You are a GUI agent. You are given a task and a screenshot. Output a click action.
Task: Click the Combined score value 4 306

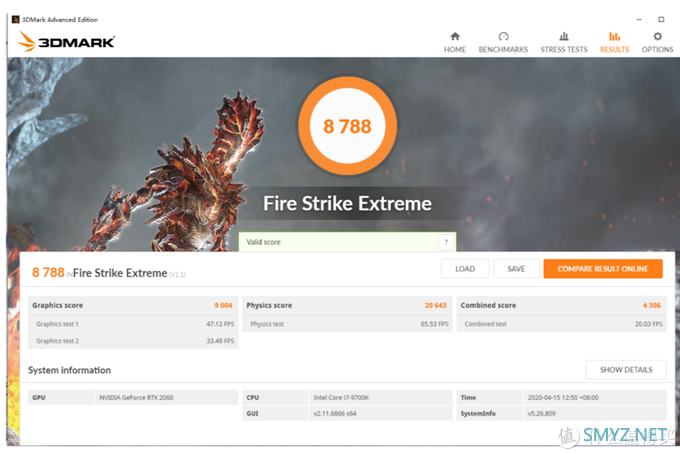click(x=651, y=305)
